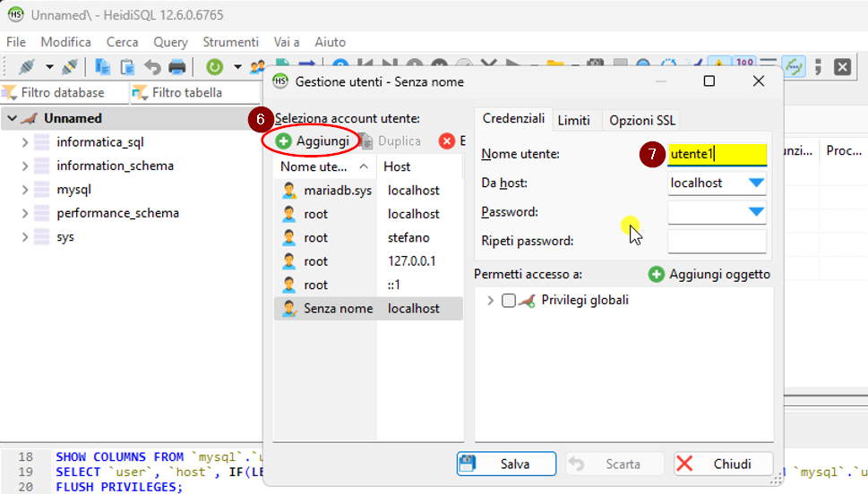This screenshot has width=868, height=494.
Task: Click the informatica_sql database icon
Action: tap(41, 142)
